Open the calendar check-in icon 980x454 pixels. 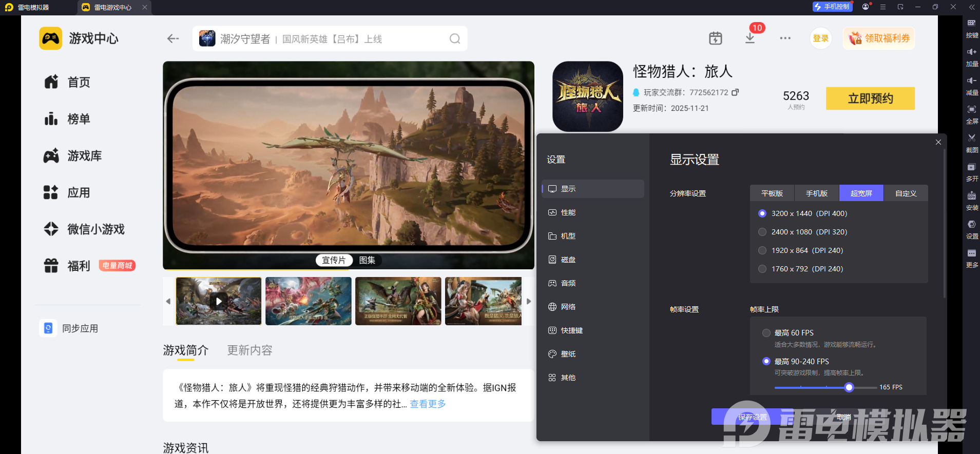pos(715,38)
